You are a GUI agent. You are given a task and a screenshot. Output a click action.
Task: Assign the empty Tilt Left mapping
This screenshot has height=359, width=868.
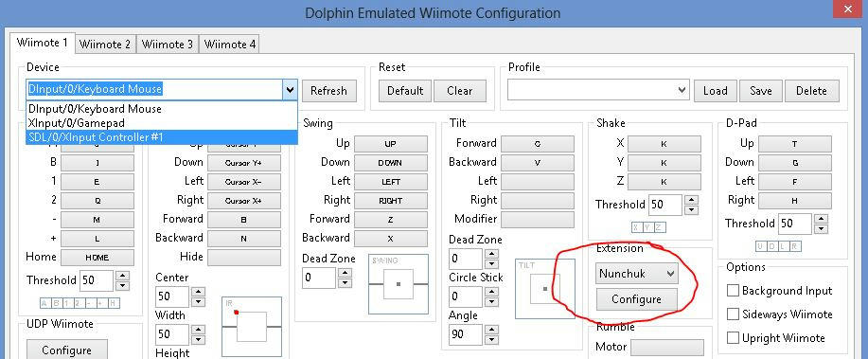tap(538, 182)
